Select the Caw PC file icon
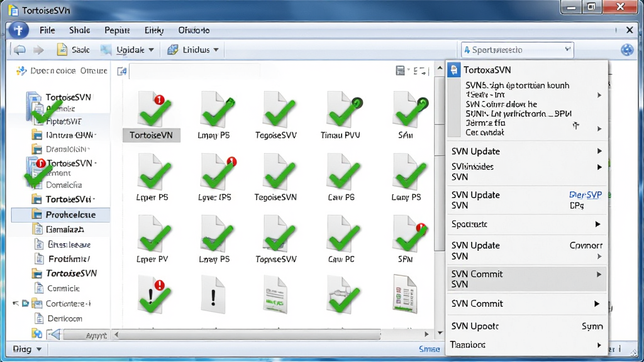This screenshot has width=644, height=362. click(x=341, y=239)
